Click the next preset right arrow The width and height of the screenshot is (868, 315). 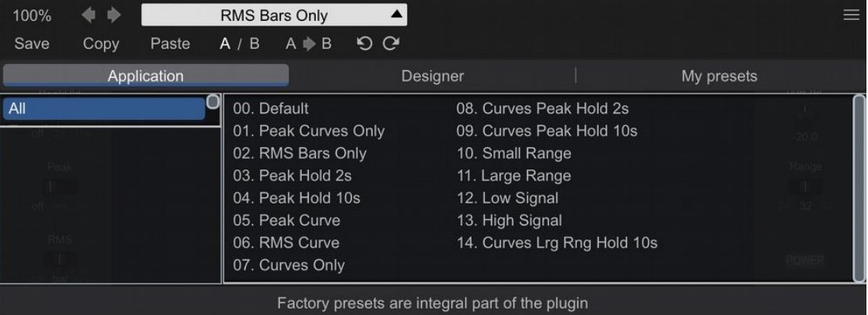tap(114, 15)
